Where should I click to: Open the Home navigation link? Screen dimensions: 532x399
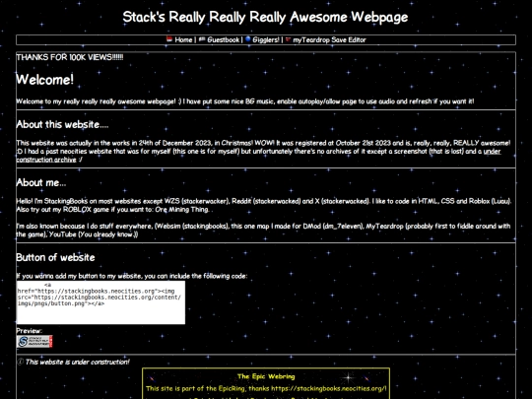pos(183,40)
